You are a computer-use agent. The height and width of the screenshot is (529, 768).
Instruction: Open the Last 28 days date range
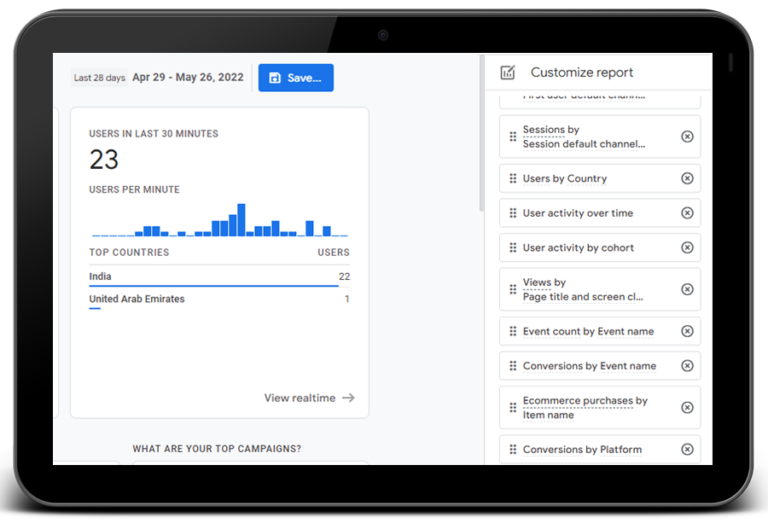click(x=99, y=78)
